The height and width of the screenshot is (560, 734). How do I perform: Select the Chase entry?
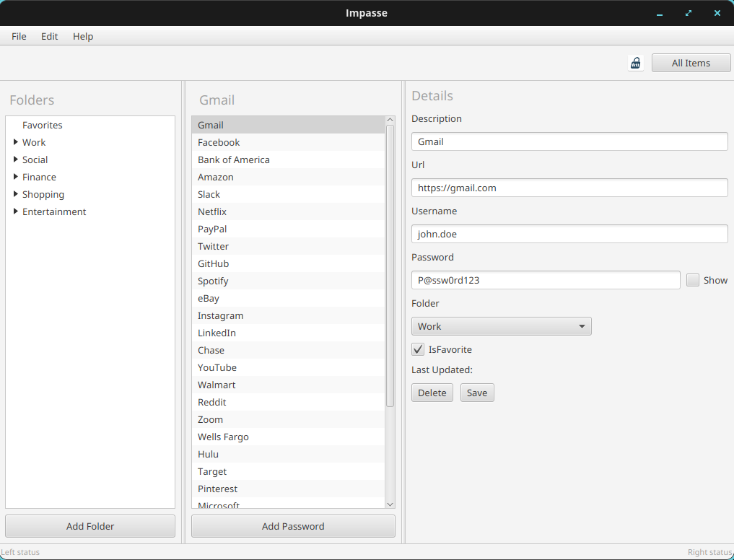(x=288, y=350)
